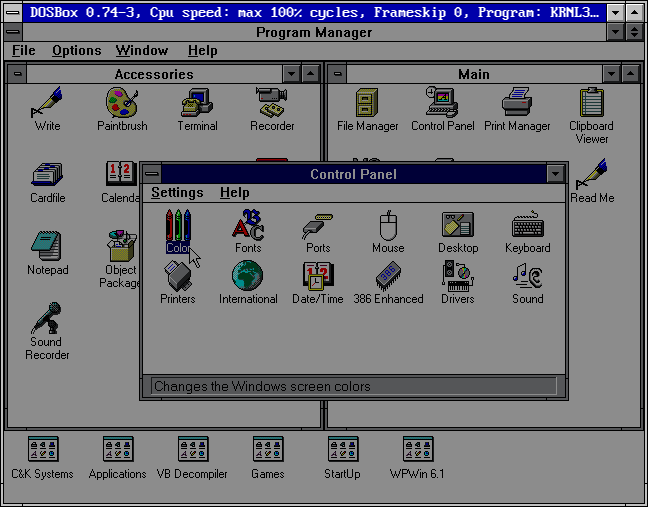Screen dimensions: 648x507
Task: Restore the Program Manager window size
Action: pyautogui.click(x=634, y=32)
